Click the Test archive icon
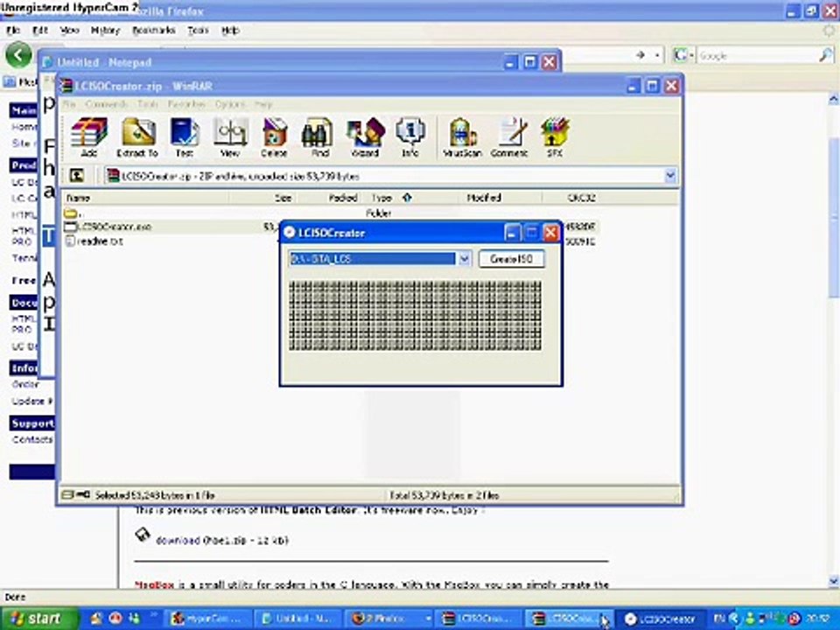Image resolution: width=840 pixels, height=630 pixels. pyautogui.click(x=185, y=137)
